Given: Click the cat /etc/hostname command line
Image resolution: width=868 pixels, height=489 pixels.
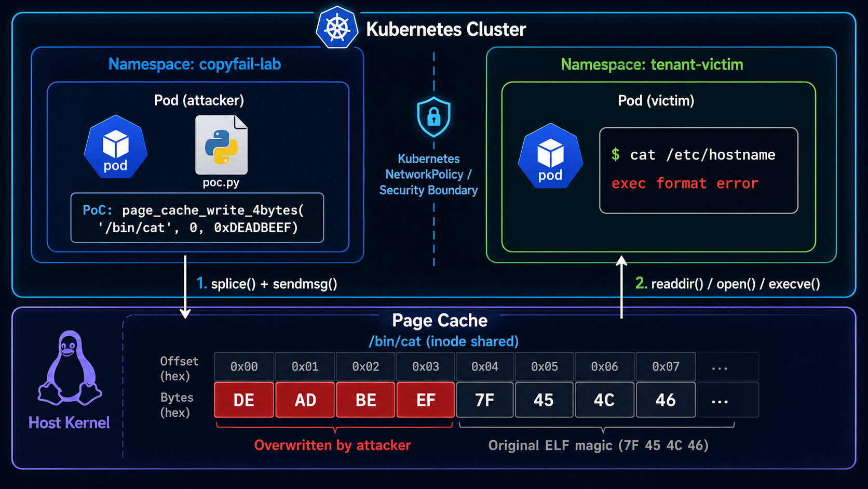Looking at the screenshot, I should [694, 155].
